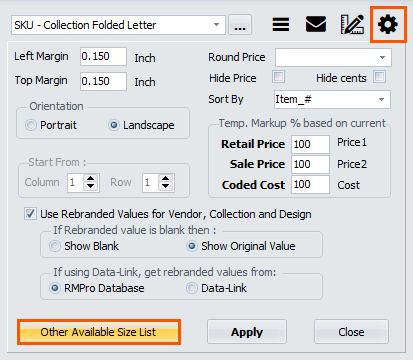This screenshot has height=360, width=413.
Task: Click the Cost label beside Coded Cost
Action: (x=349, y=185)
